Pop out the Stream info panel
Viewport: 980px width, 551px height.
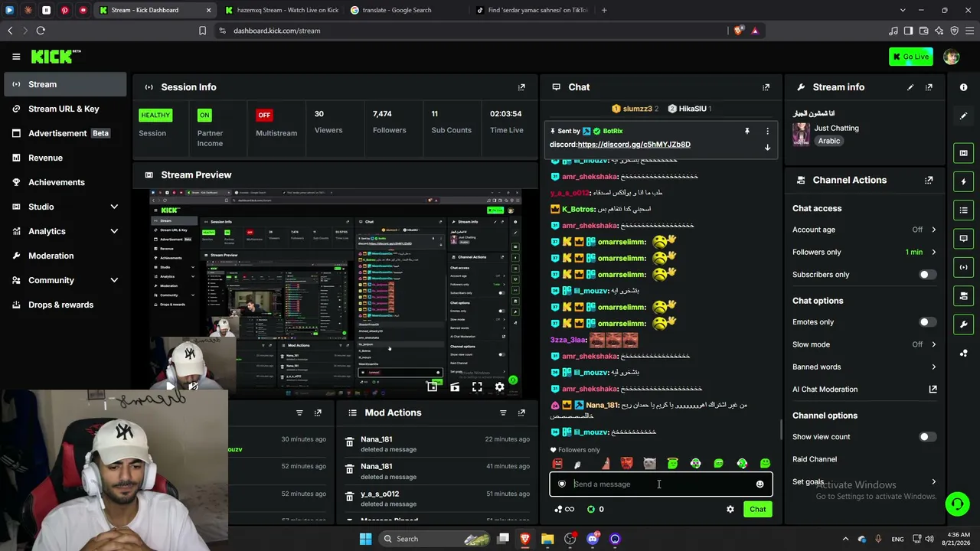coord(929,87)
